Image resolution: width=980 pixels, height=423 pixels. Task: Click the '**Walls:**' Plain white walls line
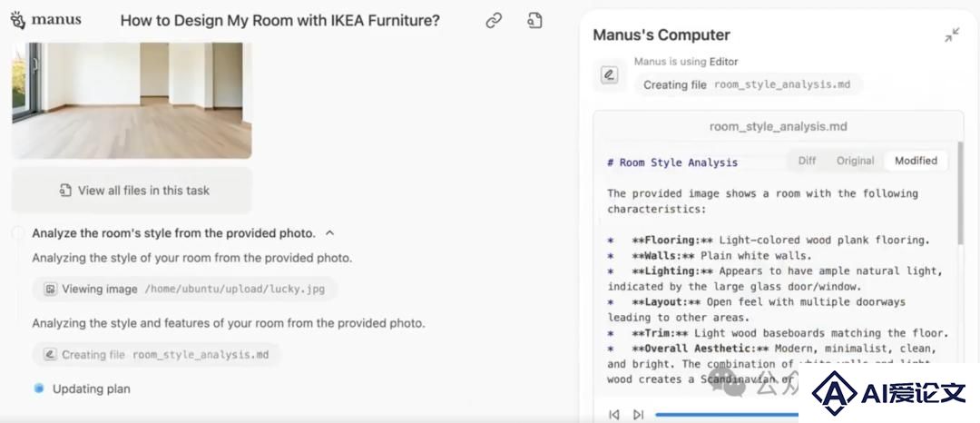710,256
